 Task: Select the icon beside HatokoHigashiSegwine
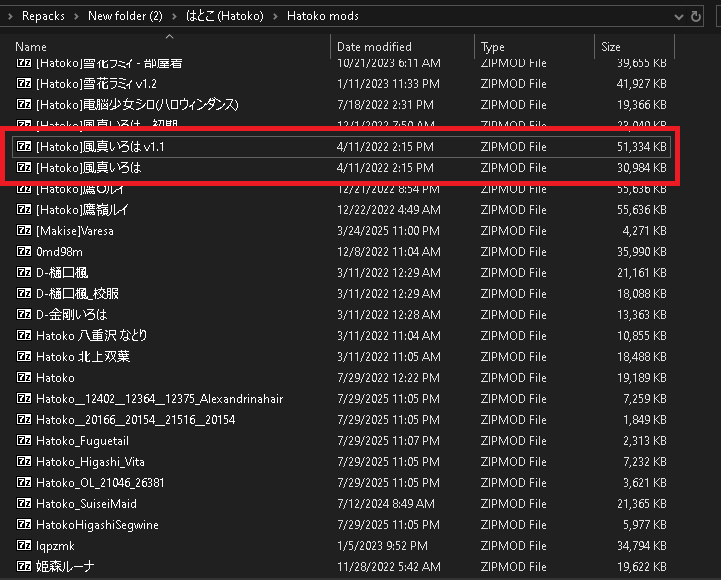point(24,525)
